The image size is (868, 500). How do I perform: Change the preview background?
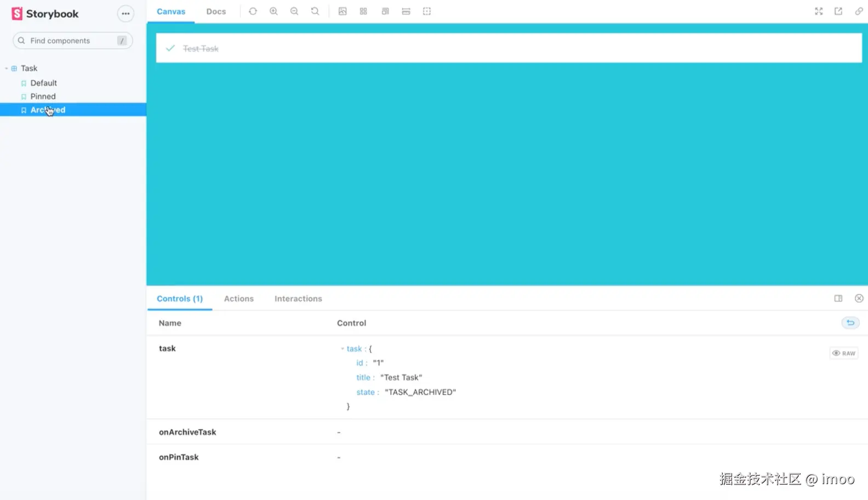342,12
